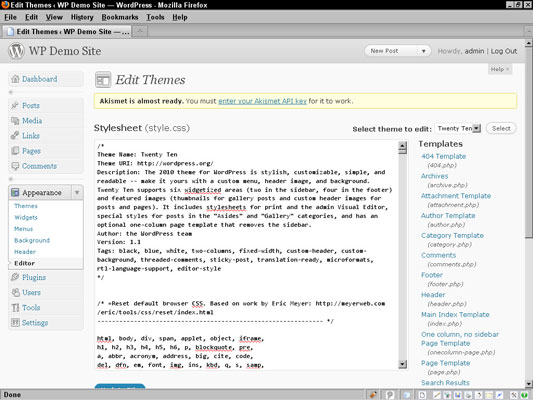The height and width of the screenshot is (400, 533).
Task: Click the Edit Themes page heading icon
Action: [103, 80]
